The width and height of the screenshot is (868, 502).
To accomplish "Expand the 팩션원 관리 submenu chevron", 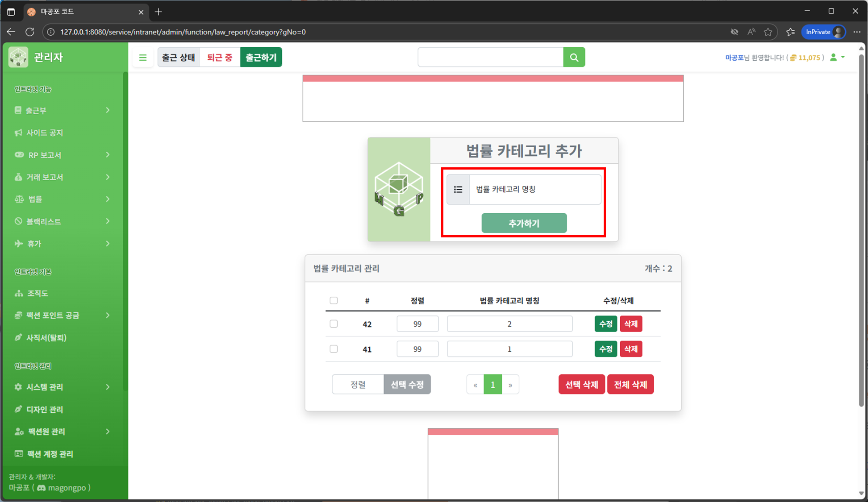I will click(108, 431).
